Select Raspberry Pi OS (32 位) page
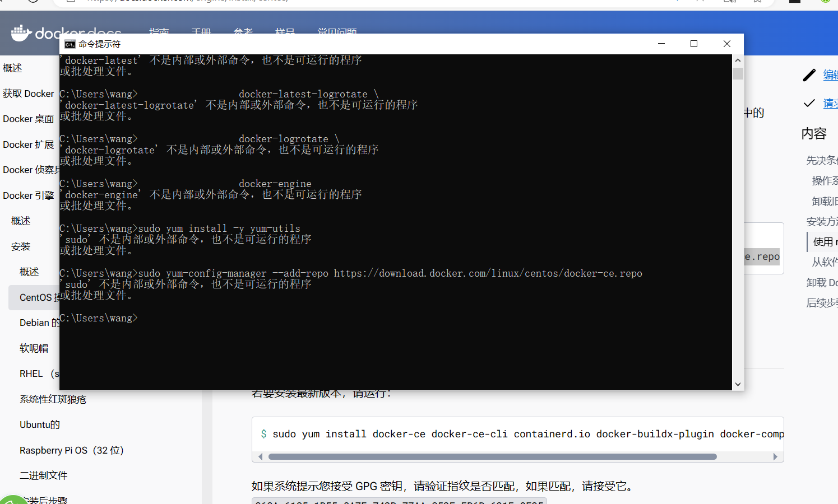 click(x=72, y=450)
